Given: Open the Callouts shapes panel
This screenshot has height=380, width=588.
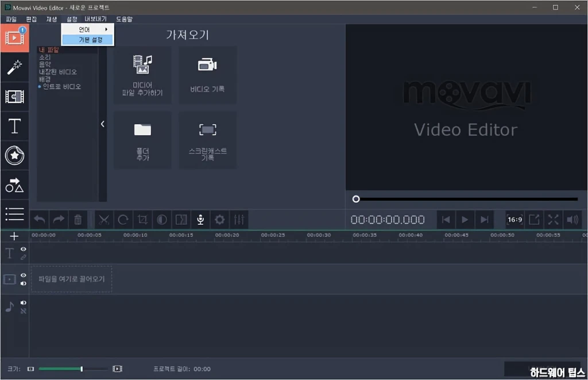Looking at the screenshot, I should (x=14, y=185).
